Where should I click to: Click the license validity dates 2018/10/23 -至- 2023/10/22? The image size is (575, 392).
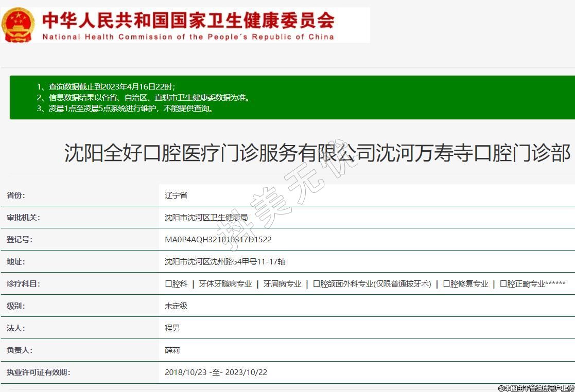pos(216,372)
